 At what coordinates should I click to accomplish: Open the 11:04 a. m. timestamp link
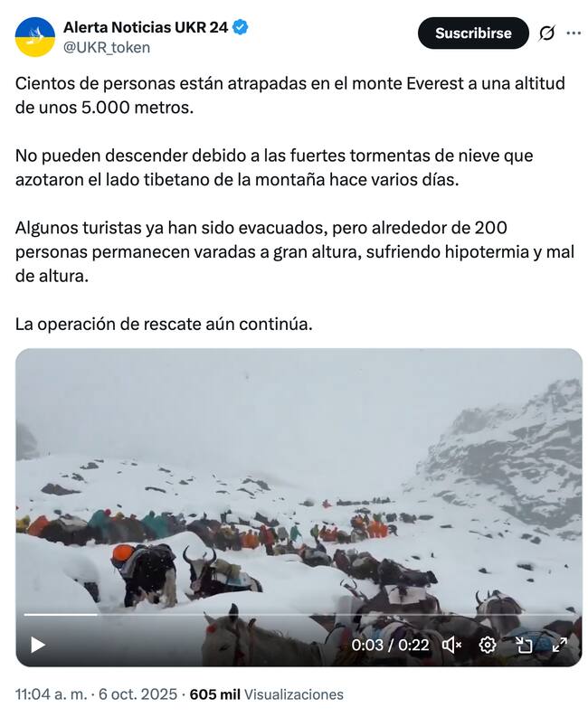tap(51, 694)
